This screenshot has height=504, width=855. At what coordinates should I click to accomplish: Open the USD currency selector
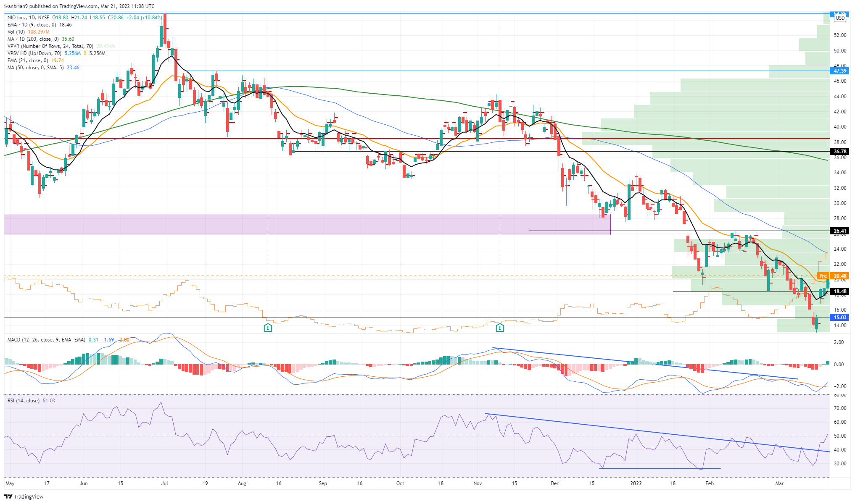pyautogui.click(x=840, y=18)
